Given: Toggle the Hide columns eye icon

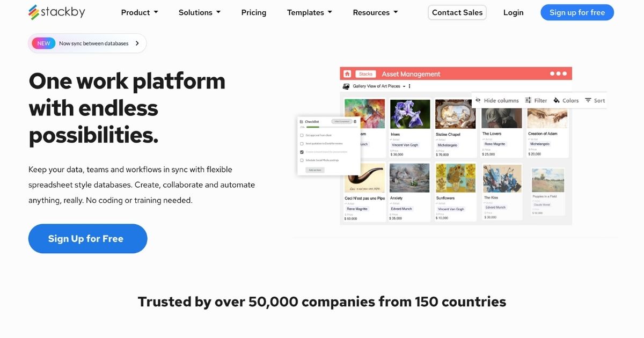Looking at the screenshot, I should [x=478, y=100].
